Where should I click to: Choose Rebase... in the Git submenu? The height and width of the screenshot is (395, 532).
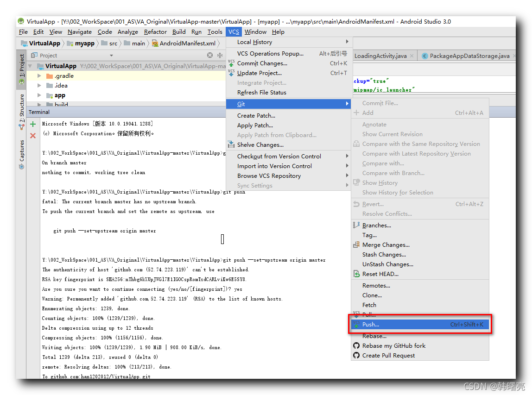click(x=420, y=336)
